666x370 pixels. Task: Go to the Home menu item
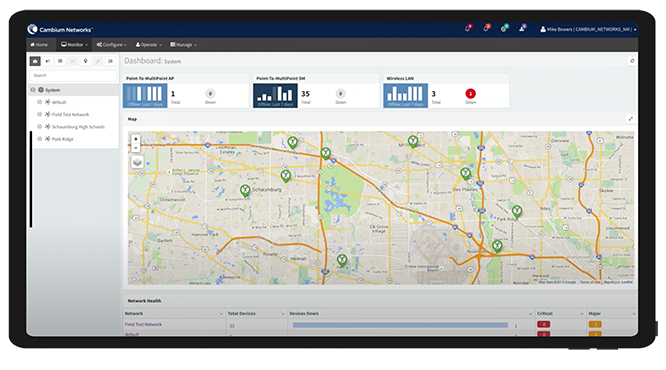(39, 45)
